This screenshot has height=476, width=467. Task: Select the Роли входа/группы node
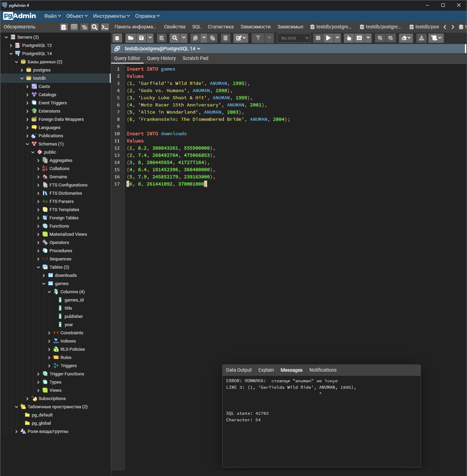(x=48, y=432)
